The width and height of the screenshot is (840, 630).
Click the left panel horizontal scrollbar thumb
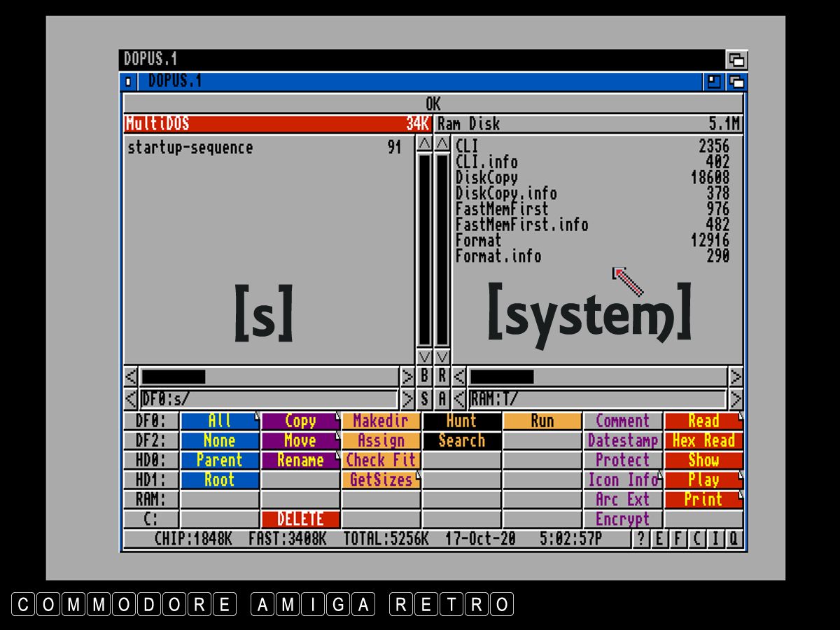174,377
